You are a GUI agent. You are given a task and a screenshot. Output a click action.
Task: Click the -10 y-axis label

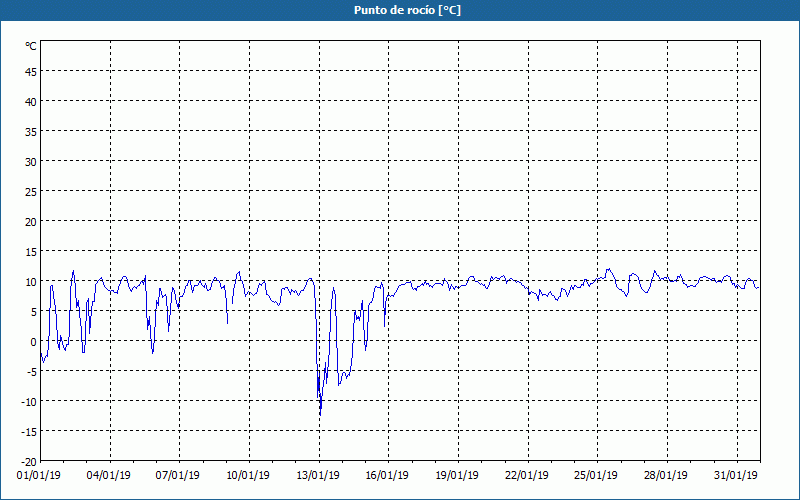pos(29,402)
